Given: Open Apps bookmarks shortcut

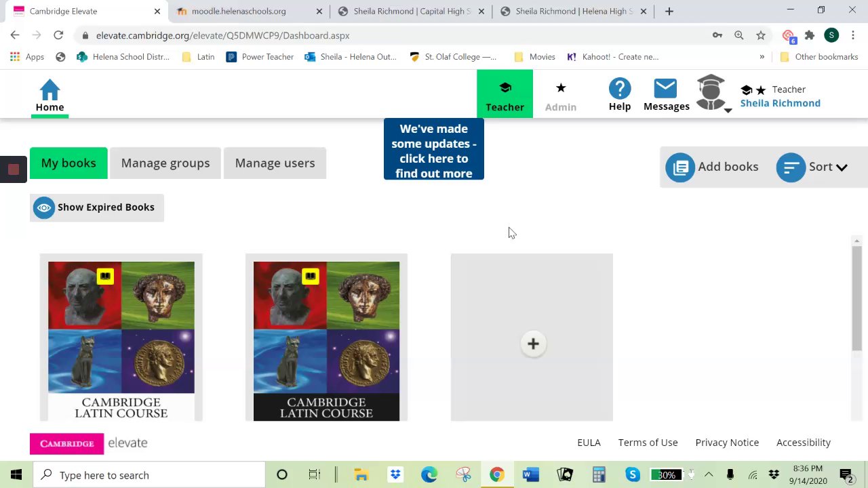Looking at the screenshot, I should point(27,57).
